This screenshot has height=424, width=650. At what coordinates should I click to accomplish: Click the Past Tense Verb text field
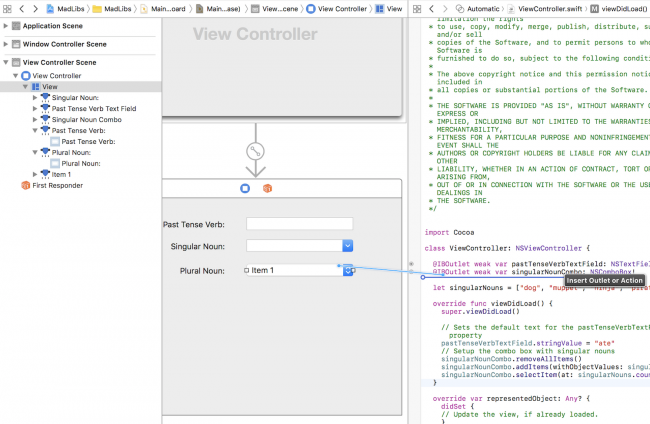(299, 224)
